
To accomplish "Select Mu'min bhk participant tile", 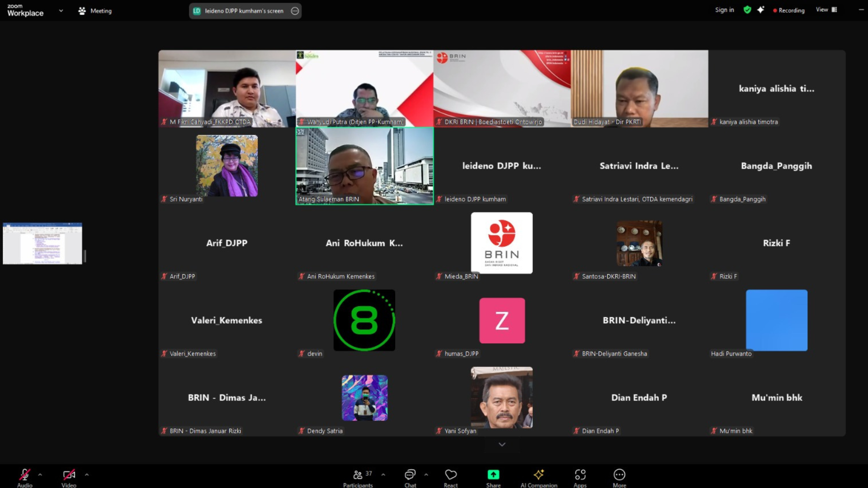I will click(777, 398).
